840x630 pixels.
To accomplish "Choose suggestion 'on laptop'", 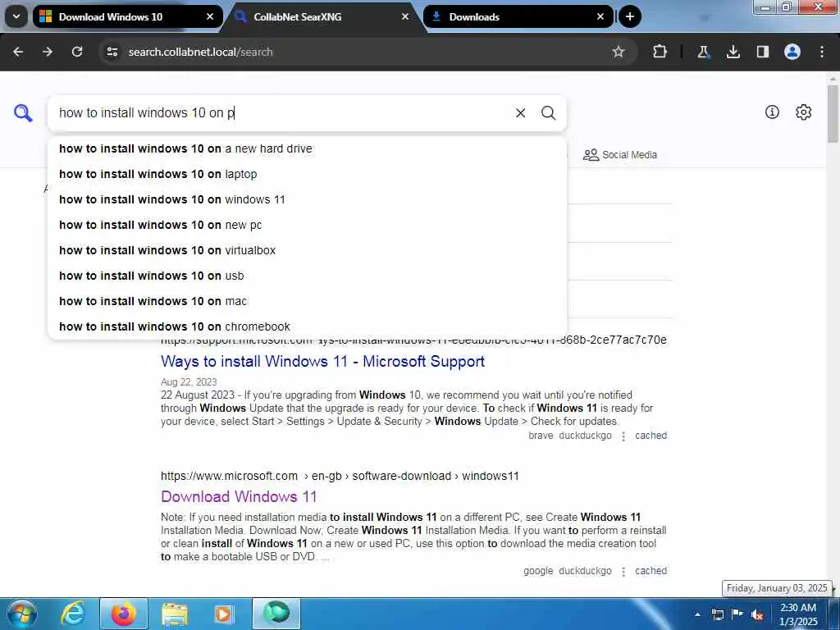I will coord(308,174).
